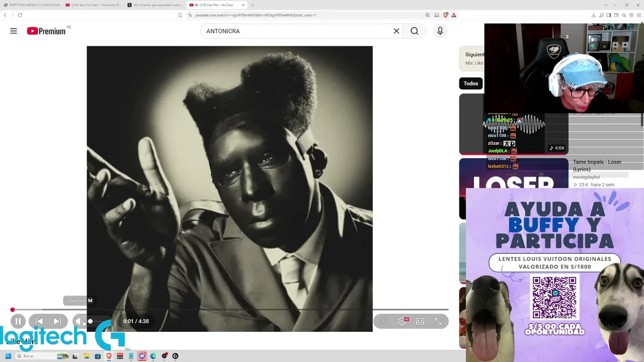Open the zoom magnifier in address bar

click(428, 15)
